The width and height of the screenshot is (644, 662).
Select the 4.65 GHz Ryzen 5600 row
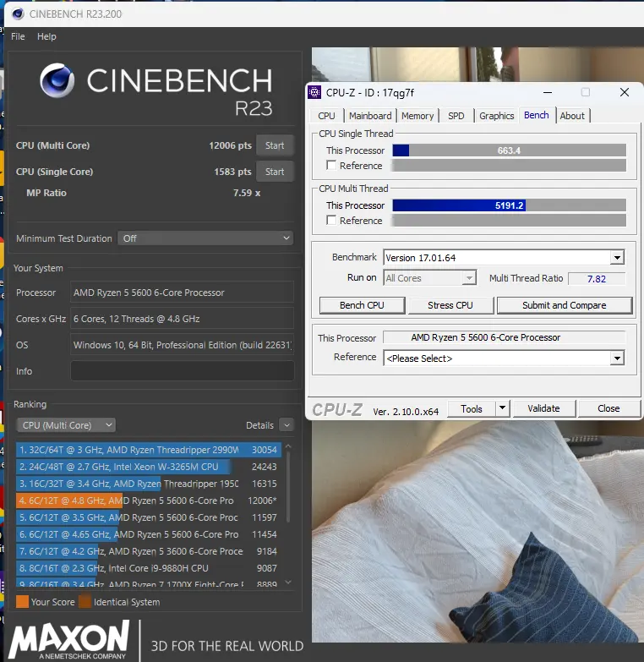point(149,534)
